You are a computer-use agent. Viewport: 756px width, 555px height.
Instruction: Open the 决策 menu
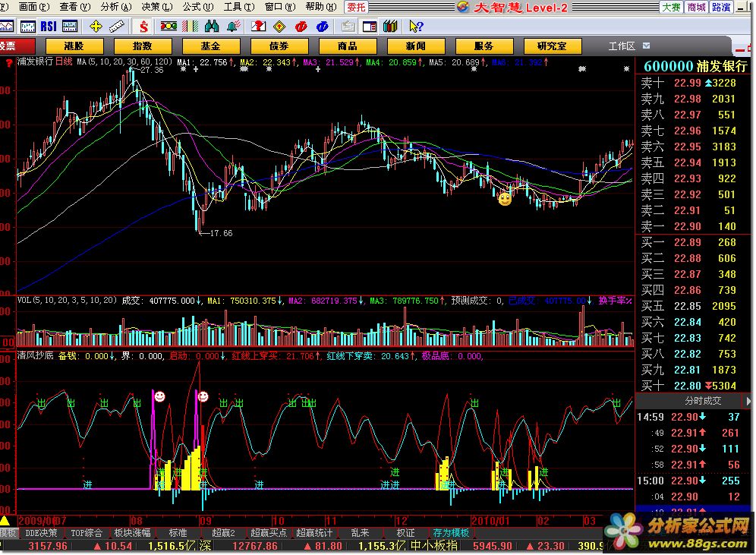[156, 7]
